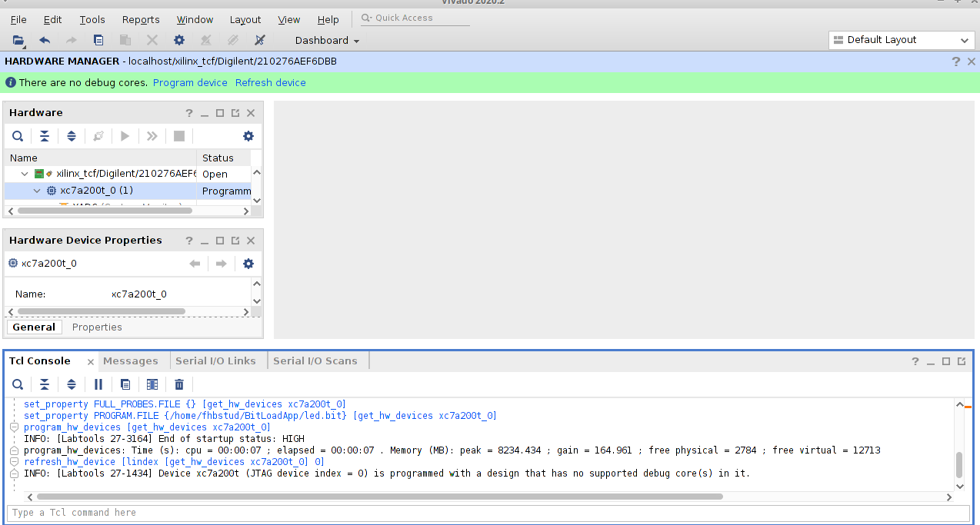This screenshot has width=980, height=525.
Task: Toggle pause output in Tcl Console
Action: pos(98,384)
